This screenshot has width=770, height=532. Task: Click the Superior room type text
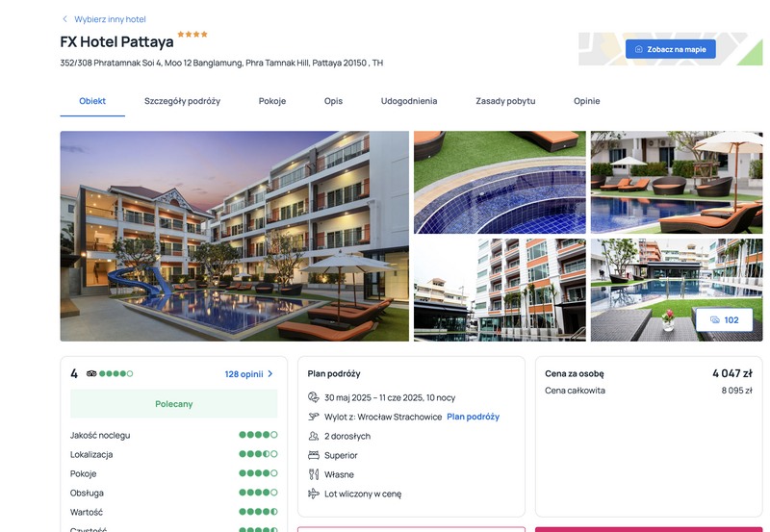pos(341,455)
